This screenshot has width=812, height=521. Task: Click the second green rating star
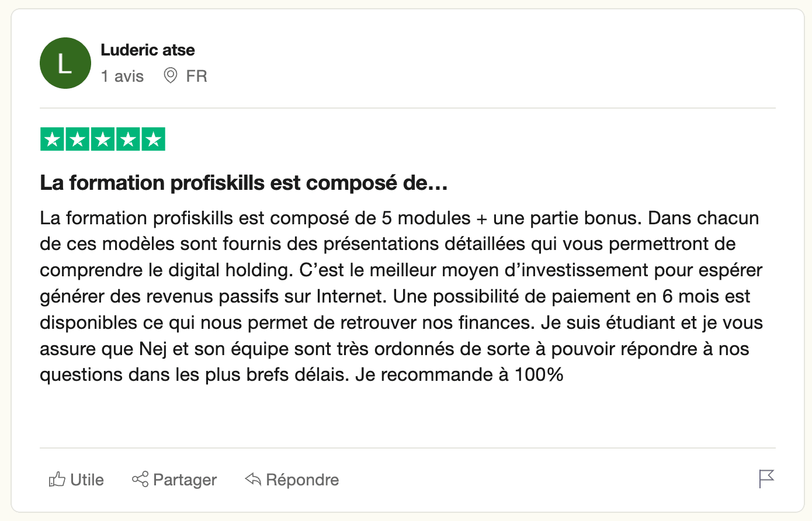77,140
